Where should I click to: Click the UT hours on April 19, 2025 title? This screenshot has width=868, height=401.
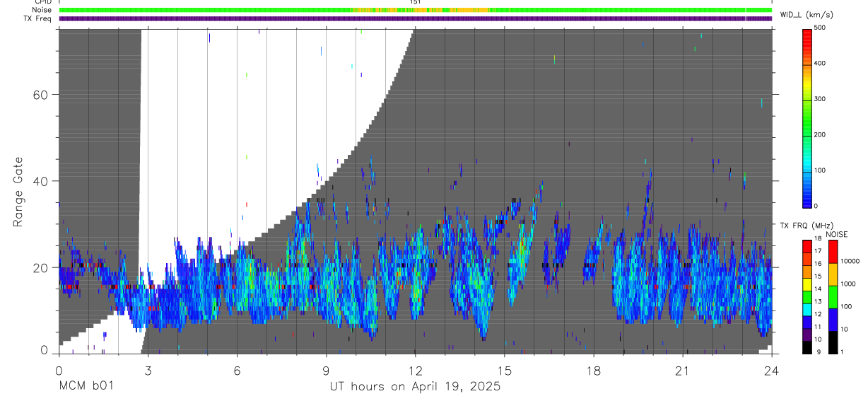tap(415, 386)
